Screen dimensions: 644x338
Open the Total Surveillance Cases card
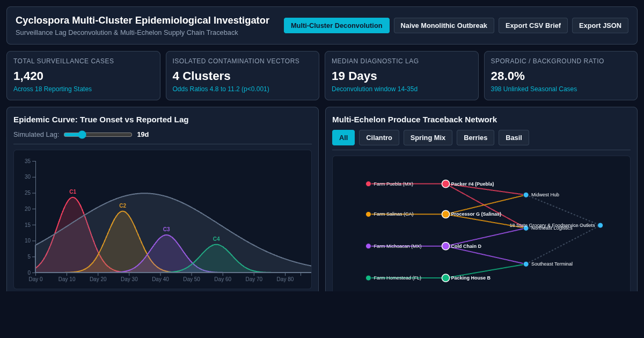click(83, 76)
